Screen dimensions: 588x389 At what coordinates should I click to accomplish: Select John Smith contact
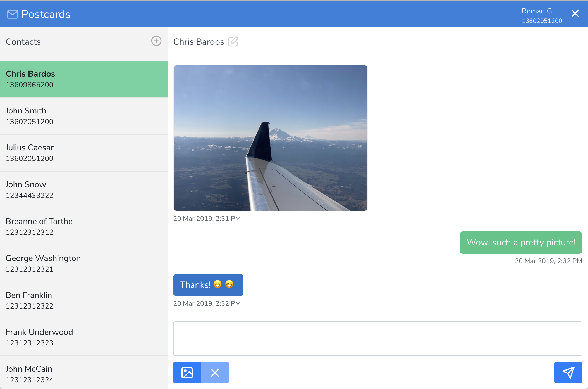tap(84, 116)
